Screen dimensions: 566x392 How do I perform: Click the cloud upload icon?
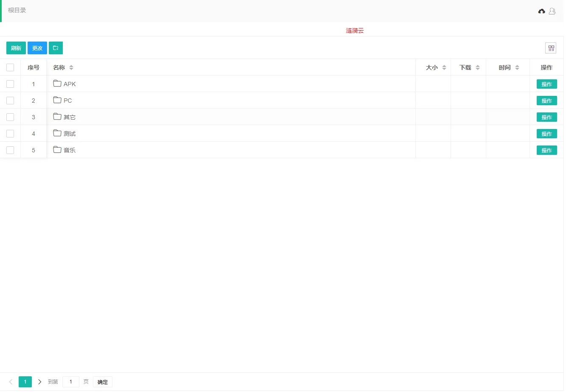point(541,11)
